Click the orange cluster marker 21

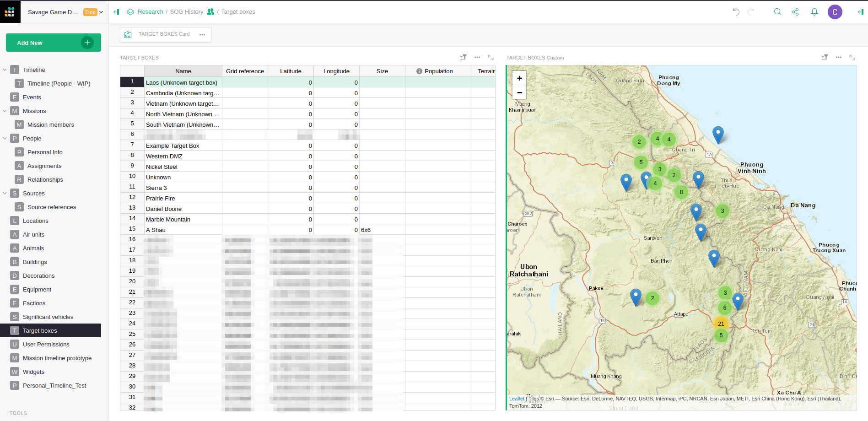pos(721,324)
